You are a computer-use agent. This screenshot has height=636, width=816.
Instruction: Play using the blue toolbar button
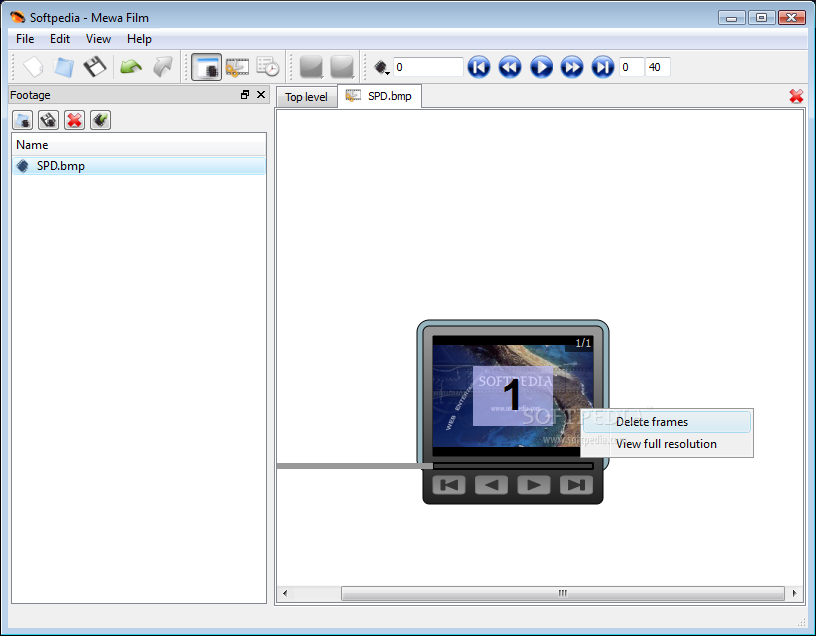coord(541,67)
